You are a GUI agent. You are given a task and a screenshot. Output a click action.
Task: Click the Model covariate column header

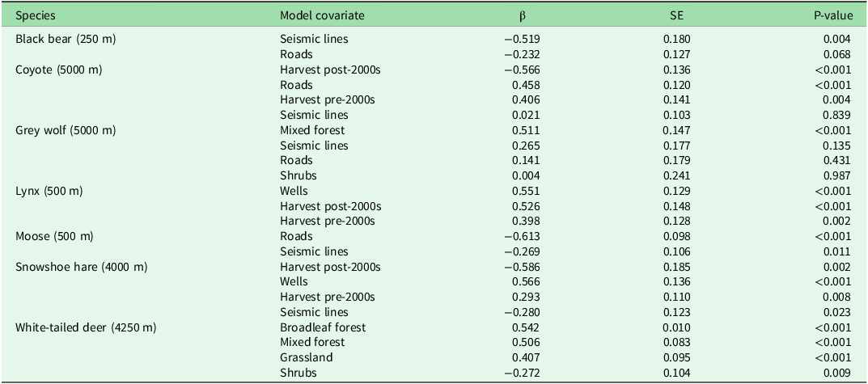322,16
